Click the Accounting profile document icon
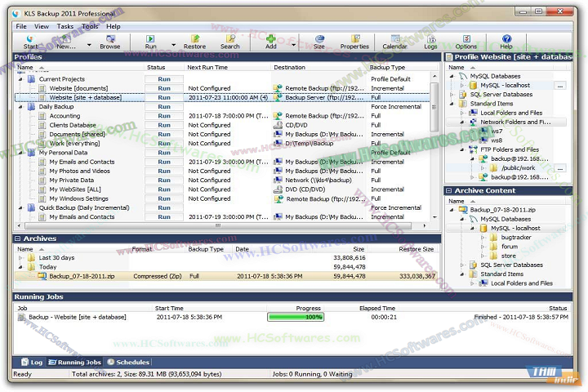This screenshot has height=392, width=588. (42, 116)
